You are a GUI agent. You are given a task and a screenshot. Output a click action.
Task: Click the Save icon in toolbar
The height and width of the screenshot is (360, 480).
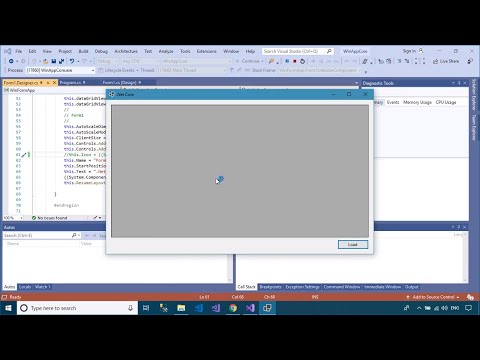54,61
